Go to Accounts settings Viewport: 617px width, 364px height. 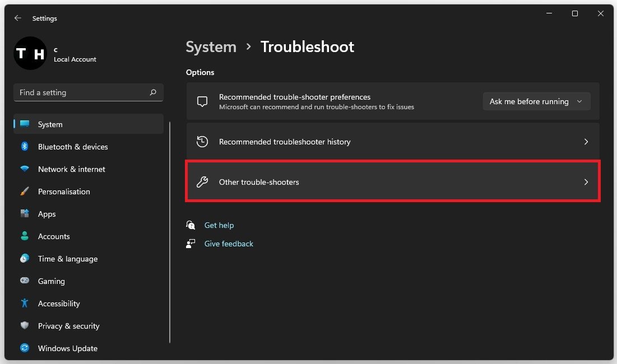[x=54, y=236]
